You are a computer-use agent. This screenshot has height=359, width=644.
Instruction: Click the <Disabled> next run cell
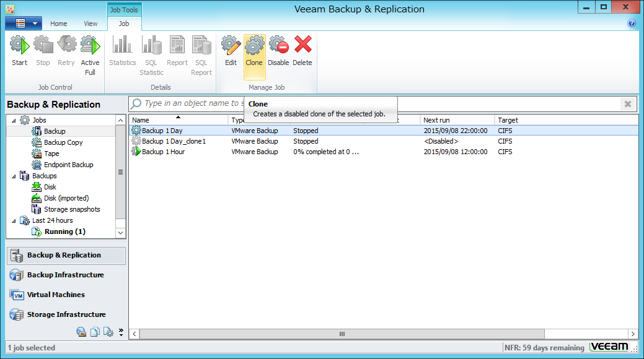(x=441, y=141)
